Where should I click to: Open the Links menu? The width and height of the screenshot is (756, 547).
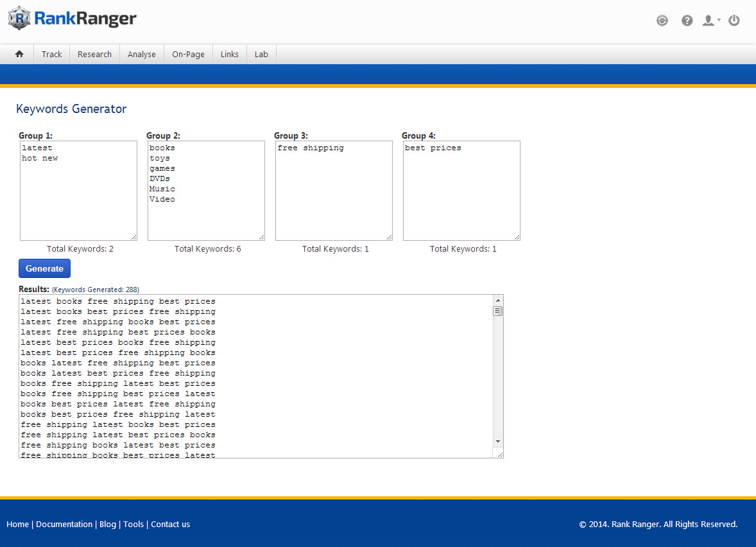tap(230, 54)
